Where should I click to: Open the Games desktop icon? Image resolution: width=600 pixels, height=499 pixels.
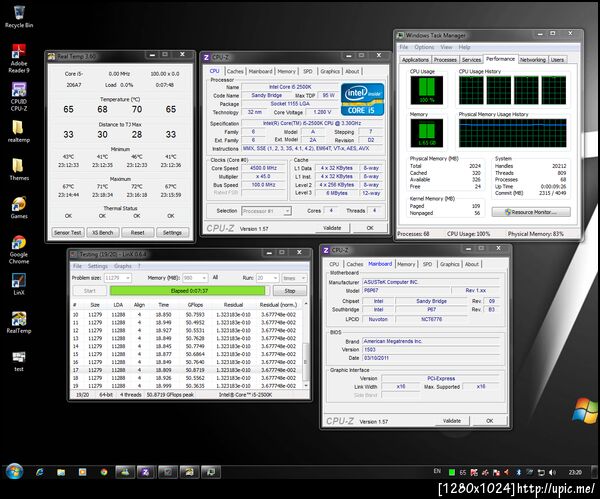17,203
